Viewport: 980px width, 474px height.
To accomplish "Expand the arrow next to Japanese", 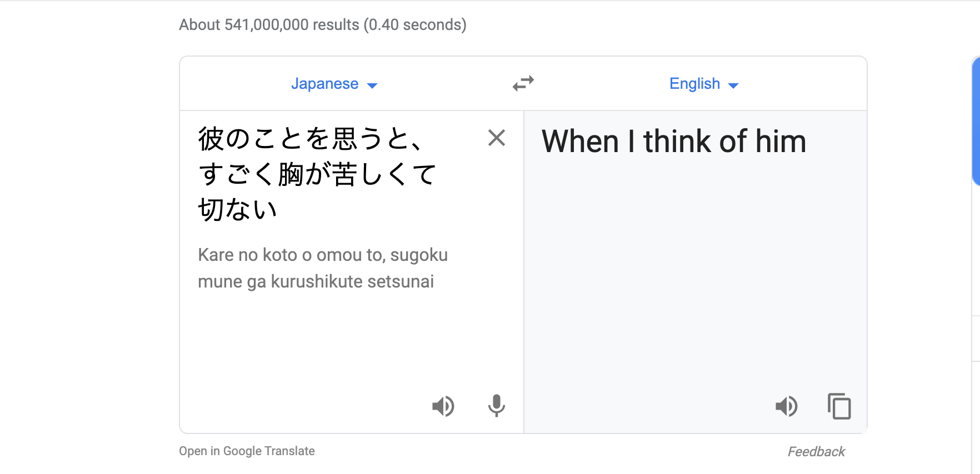I will coord(372,85).
